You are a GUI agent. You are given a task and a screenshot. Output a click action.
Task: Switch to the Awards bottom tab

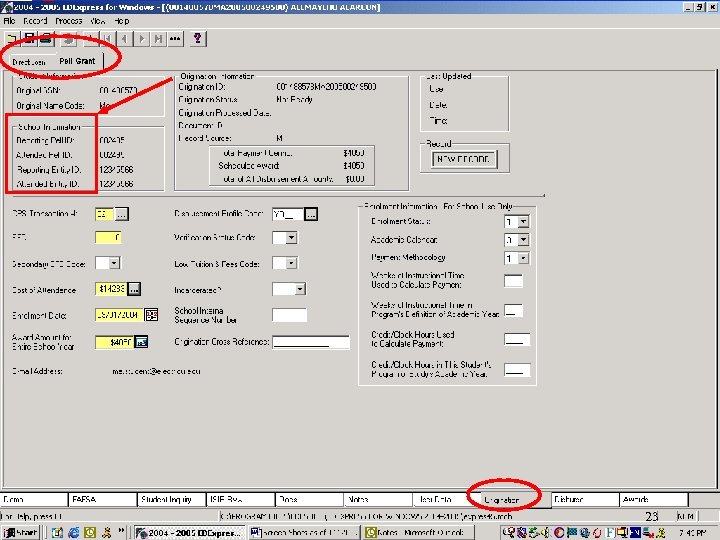tap(654, 499)
